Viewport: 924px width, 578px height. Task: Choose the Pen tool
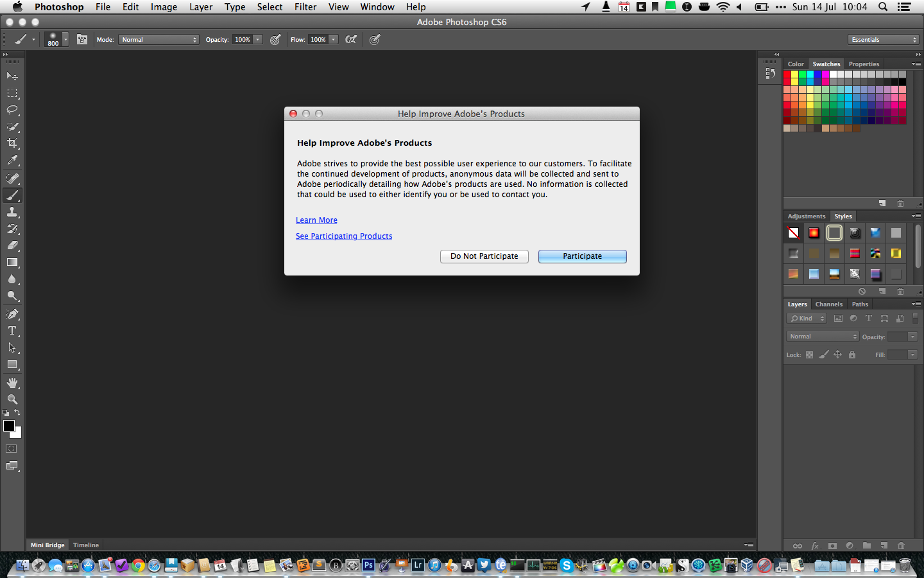click(x=12, y=314)
